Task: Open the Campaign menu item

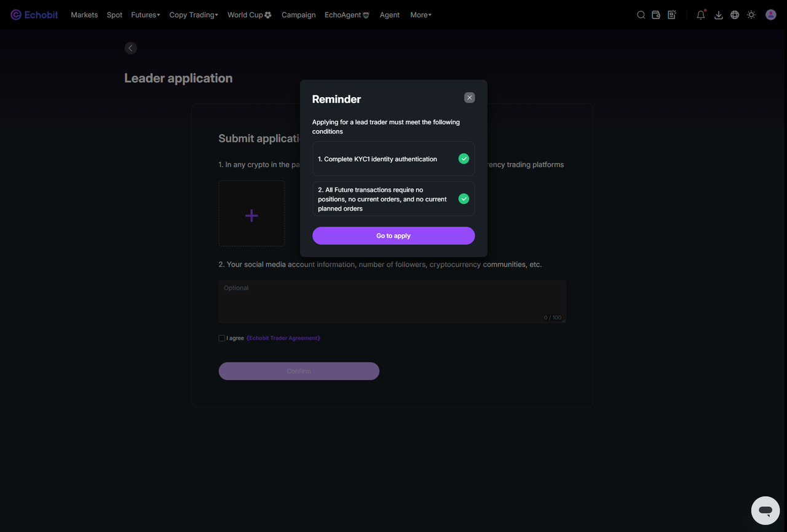Action: [x=299, y=15]
